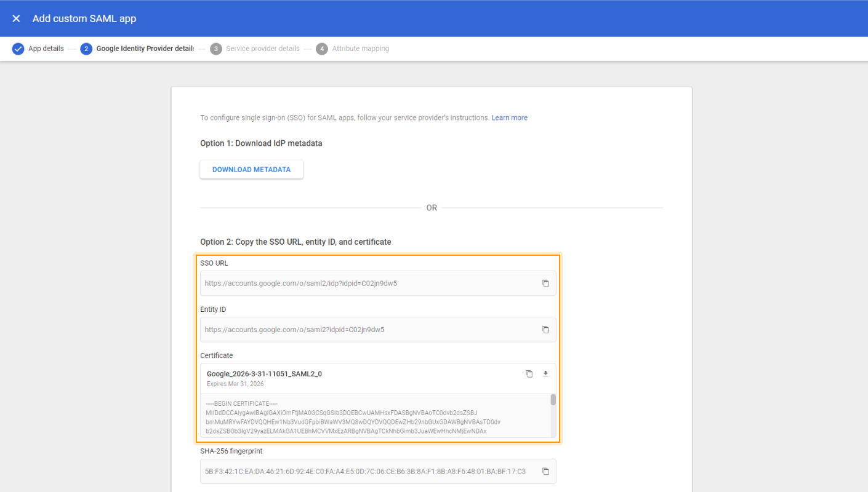The image size is (868, 492).
Task: Click the Entity ID field
Action: (x=378, y=330)
